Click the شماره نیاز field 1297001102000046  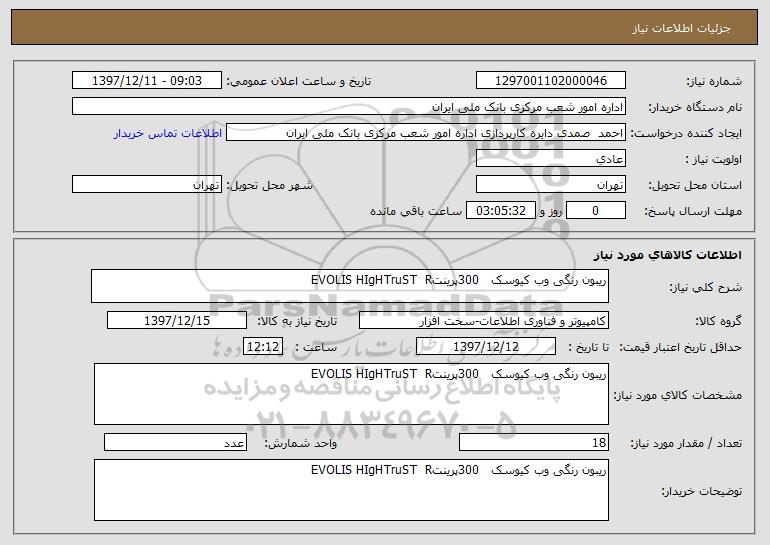550,81
